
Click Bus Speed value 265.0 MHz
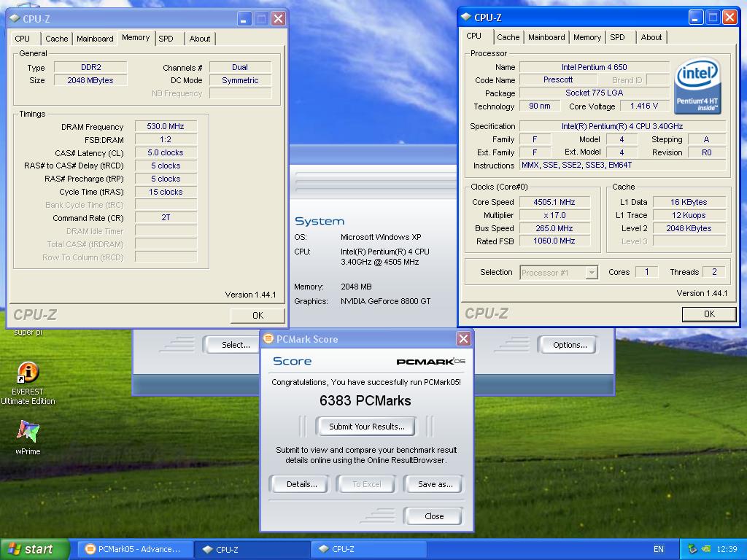(554, 228)
